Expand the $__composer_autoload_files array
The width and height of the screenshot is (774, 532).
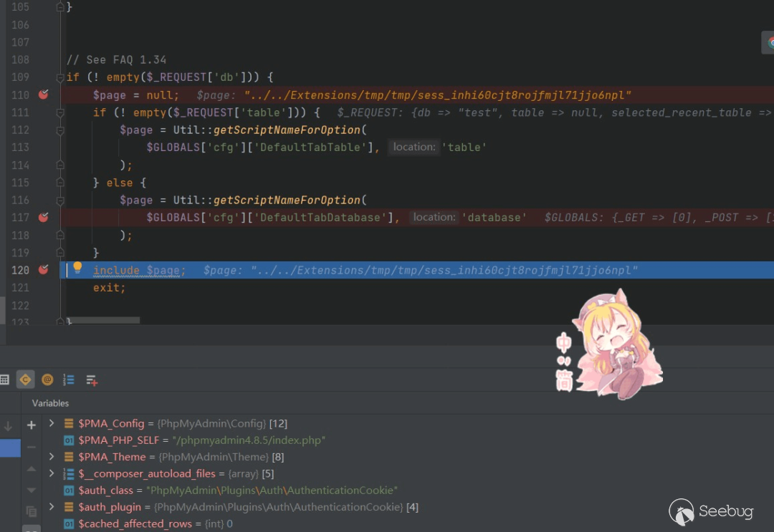[52, 474]
